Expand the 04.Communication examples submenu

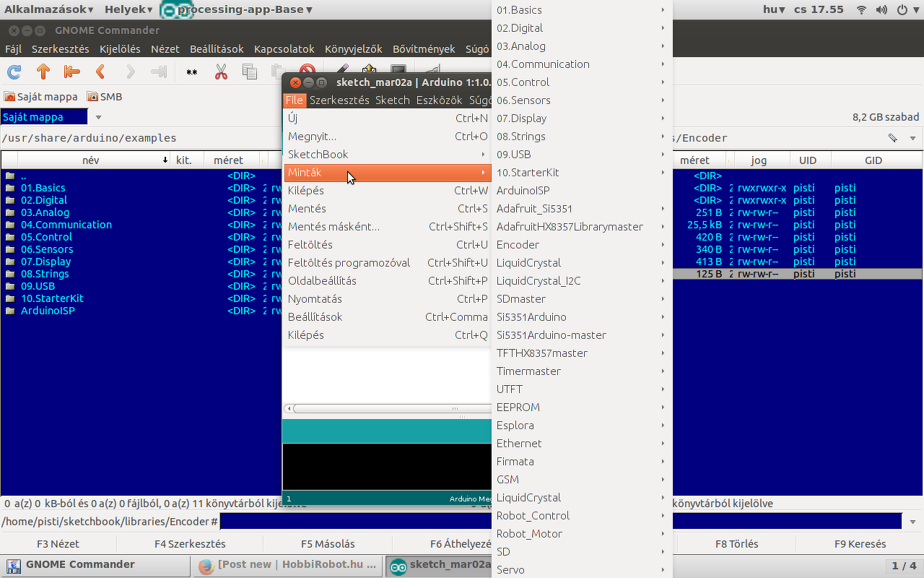pyautogui.click(x=582, y=64)
